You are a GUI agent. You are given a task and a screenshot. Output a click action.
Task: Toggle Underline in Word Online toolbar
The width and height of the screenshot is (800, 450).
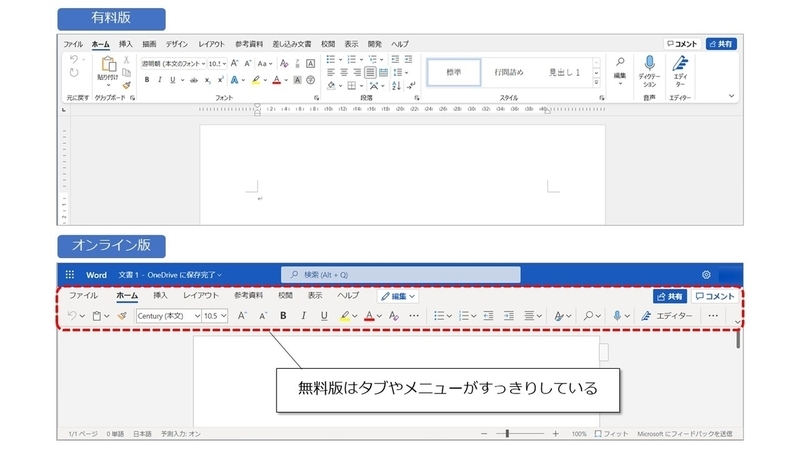[x=324, y=316]
